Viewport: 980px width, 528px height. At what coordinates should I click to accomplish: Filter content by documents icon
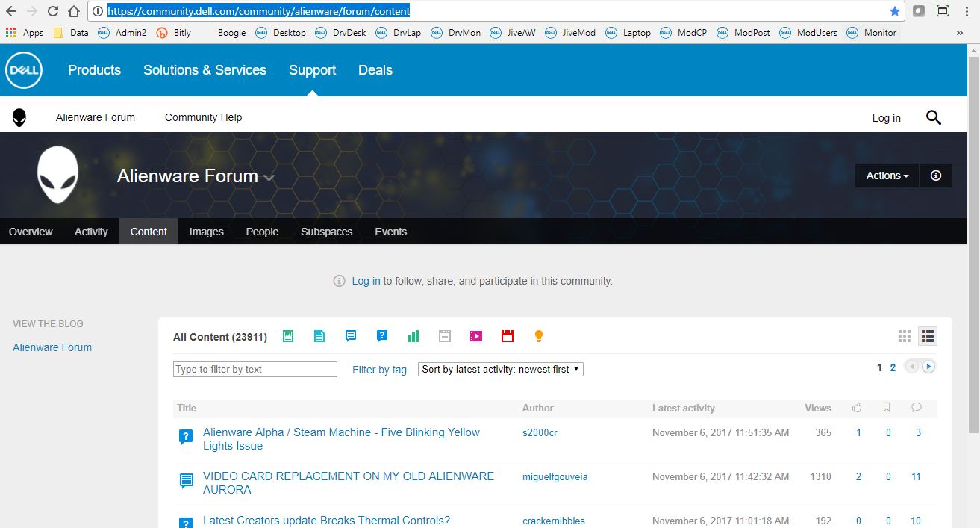319,336
